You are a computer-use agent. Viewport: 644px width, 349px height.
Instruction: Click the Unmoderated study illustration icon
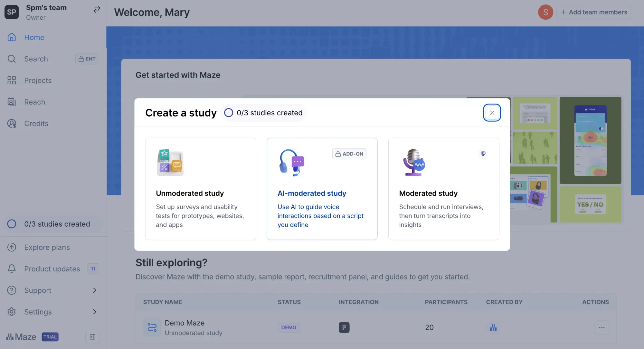coord(170,163)
